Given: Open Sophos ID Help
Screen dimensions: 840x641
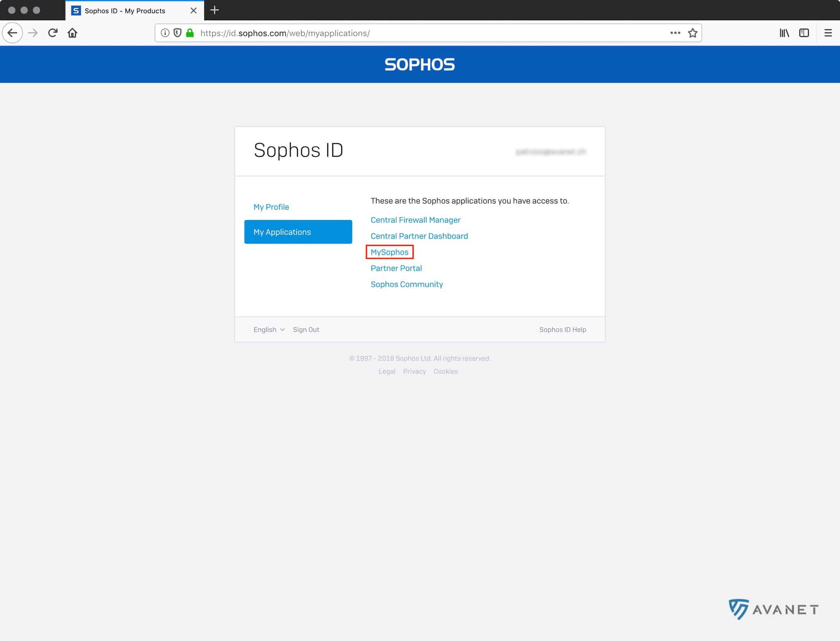Looking at the screenshot, I should [563, 330].
